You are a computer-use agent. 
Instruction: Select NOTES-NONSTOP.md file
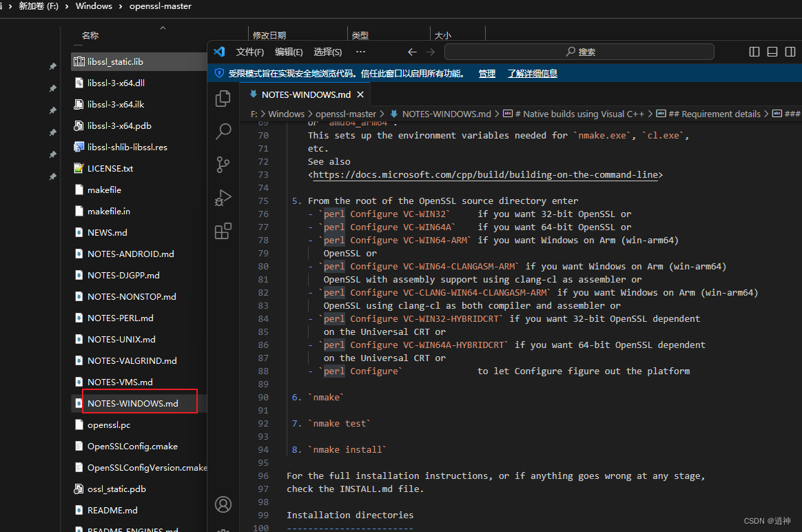132,297
